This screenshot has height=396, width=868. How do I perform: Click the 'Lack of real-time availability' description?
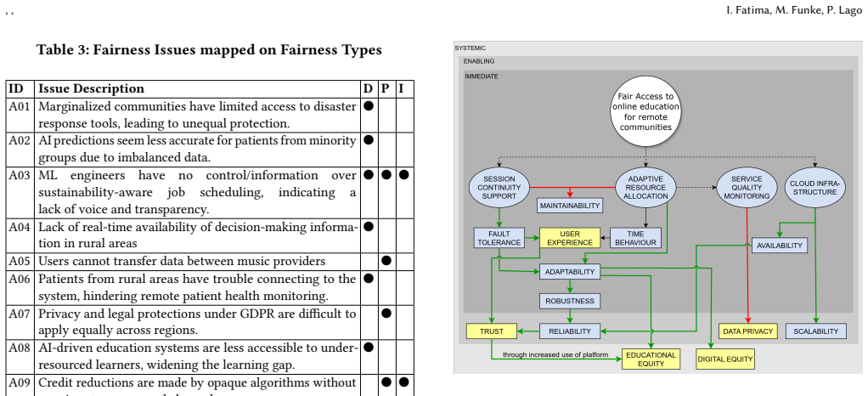pyautogui.click(x=198, y=235)
